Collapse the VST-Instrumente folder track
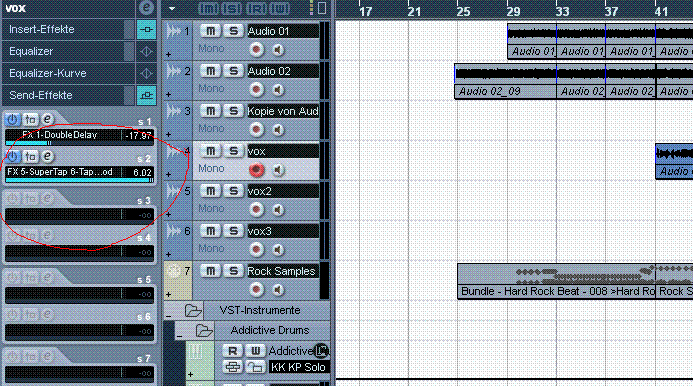Screen dimensions: 693x386 point(169,316)
